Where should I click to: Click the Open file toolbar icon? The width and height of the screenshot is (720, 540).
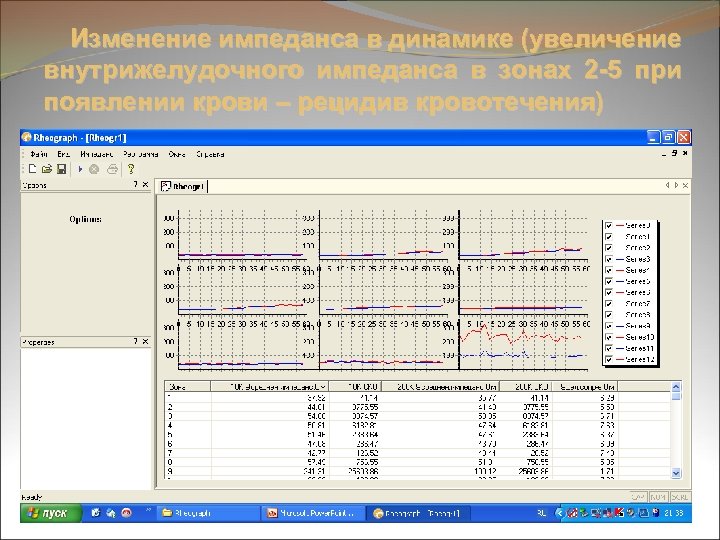click(x=46, y=169)
